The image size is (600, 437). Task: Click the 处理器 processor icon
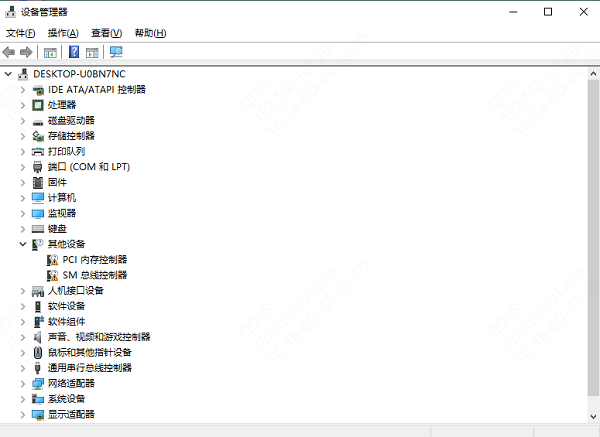[x=38, y=105]
